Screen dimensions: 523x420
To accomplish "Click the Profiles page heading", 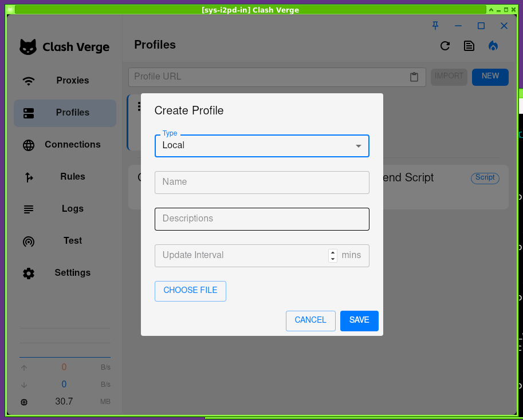I will pyautogui.click(x=155, y=45).
